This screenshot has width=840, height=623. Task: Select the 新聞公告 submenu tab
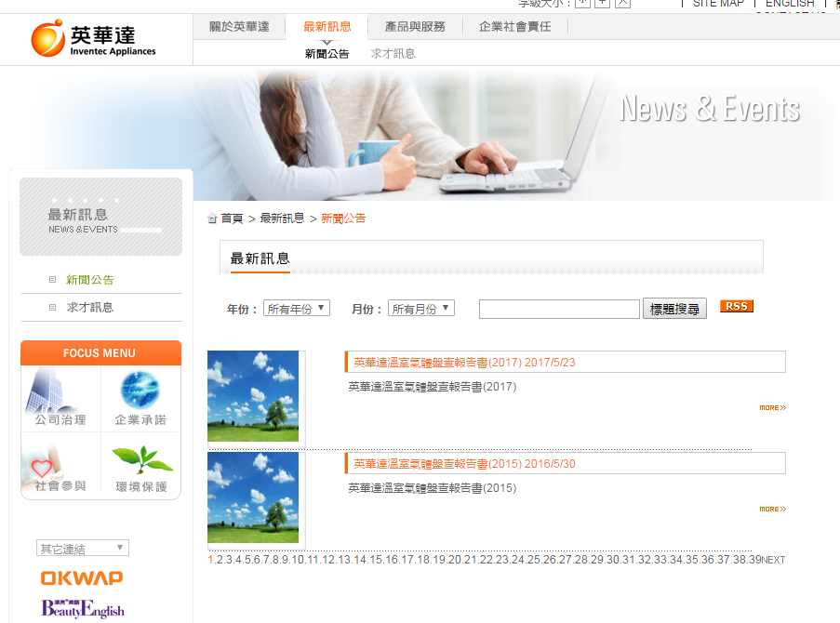[327, 54]
